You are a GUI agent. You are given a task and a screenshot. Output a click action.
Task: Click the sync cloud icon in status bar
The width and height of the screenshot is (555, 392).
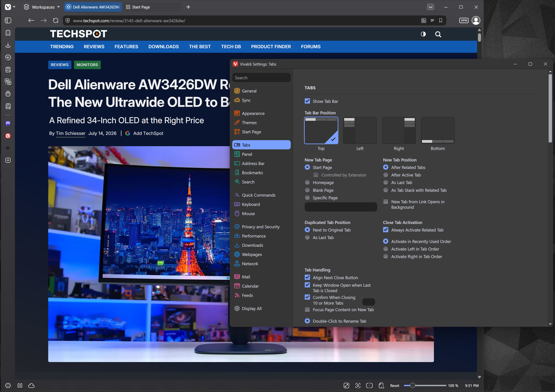click(31, 385)
